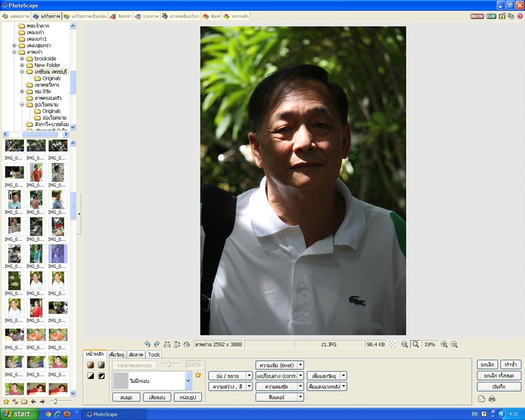Screen dimensions: 525x420
Task: Flip the photo horizontally with the mirror icon
Action: (x=167, y=344)
